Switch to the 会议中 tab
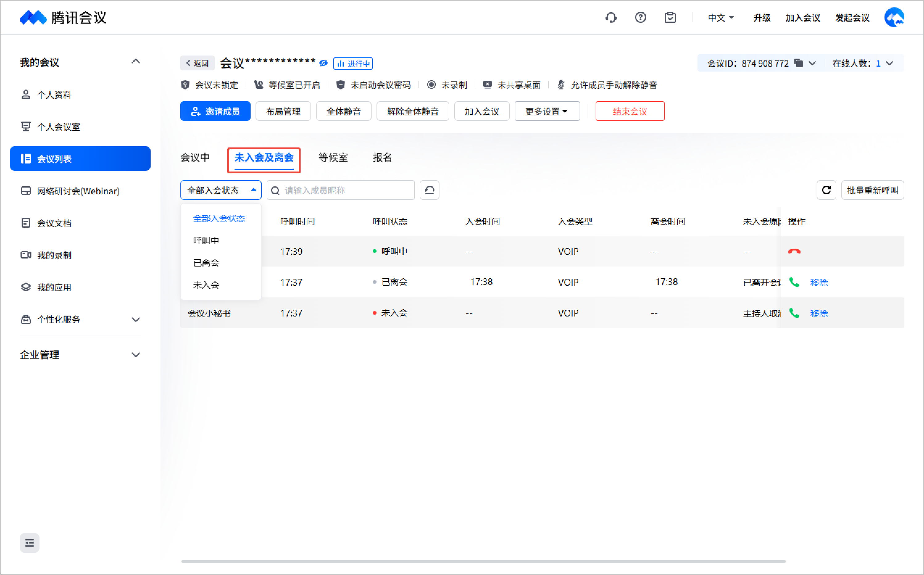Image resolution: width=924 pixels, height=575 pixels. [x=195, y=157]
